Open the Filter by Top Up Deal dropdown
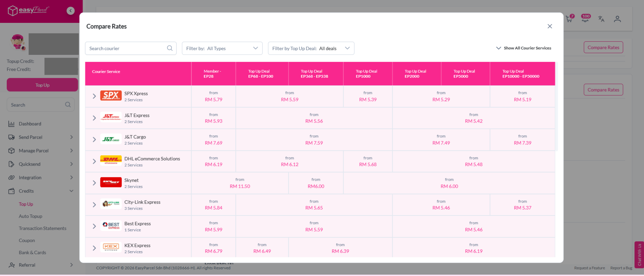Viewport: 644px width, 276px height. click(311, 48)
